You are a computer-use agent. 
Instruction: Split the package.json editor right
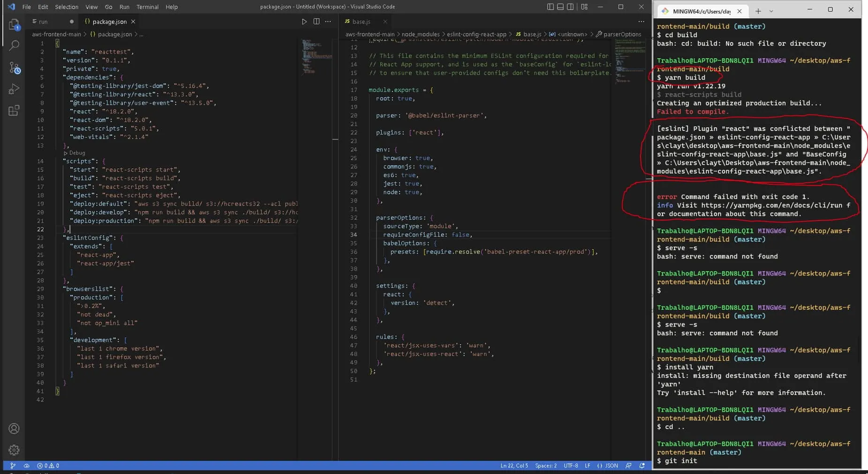(x=317, y=22)
